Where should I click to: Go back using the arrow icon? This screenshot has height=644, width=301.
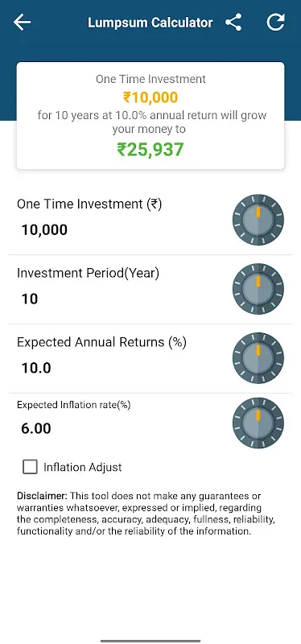click(x=23, y=23)
